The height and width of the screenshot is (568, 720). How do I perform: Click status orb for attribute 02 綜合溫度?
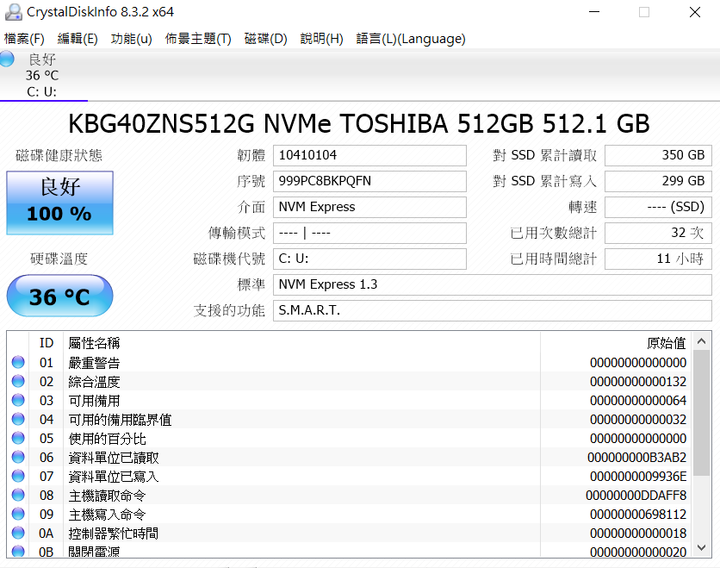click(x=18, y=381)
